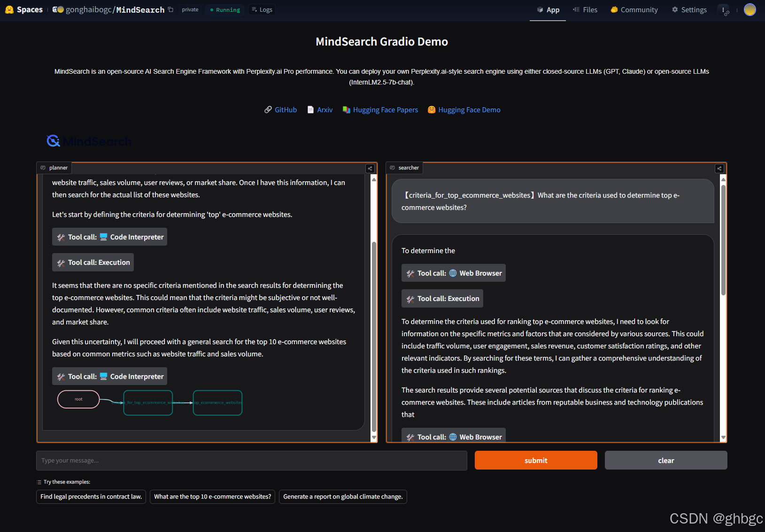The height and width of the screenshot is (532, 765).
Task: Focus the 'Type your message...' input field
Action: [x=252, y=461]
